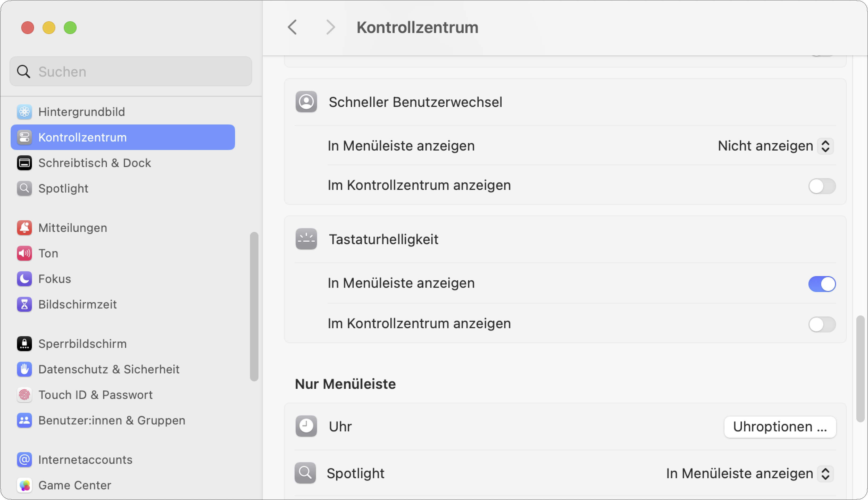This screenshot has height=500, width=868.
Task: Select Sperrbildschirm in the sidebar
Action: click(x=82, y=344)
